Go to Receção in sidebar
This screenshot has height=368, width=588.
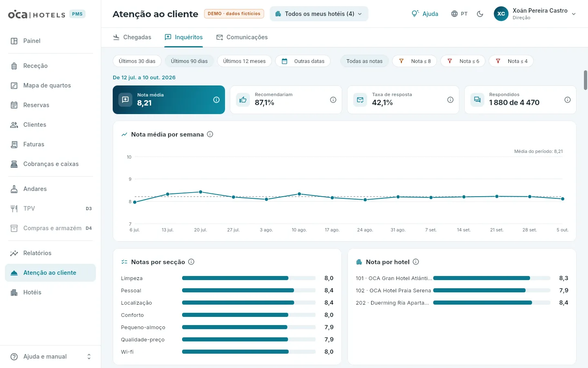pos(50,66)
